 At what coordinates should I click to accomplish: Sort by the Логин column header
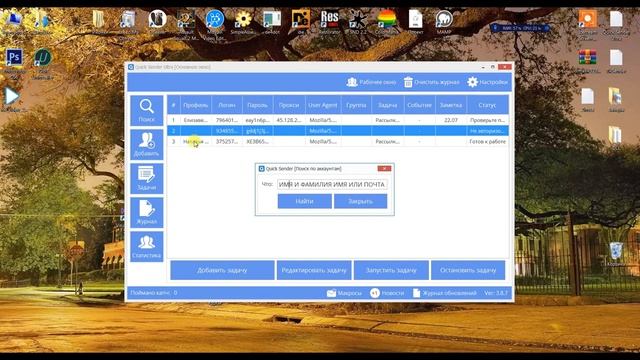tap(227, 105)
